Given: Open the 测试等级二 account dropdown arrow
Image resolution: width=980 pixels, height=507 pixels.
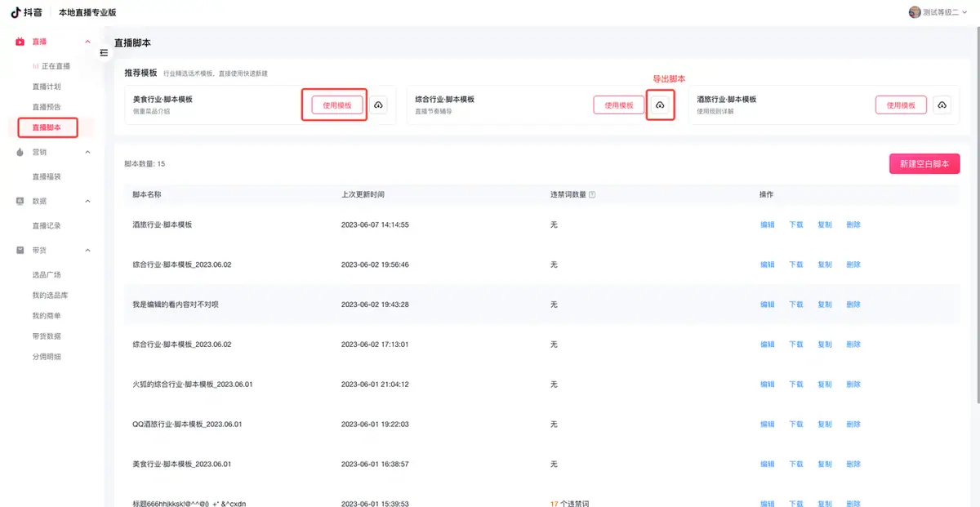Looking at the screenshot, I should tap(965, 12).
